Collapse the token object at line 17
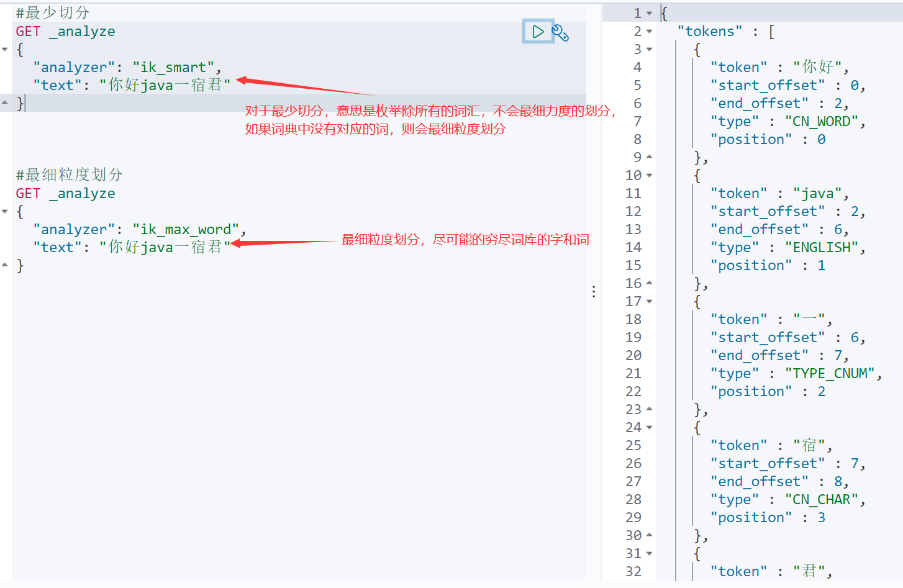The width and height of the screenshot is (903, 588). tap(650, 301)
